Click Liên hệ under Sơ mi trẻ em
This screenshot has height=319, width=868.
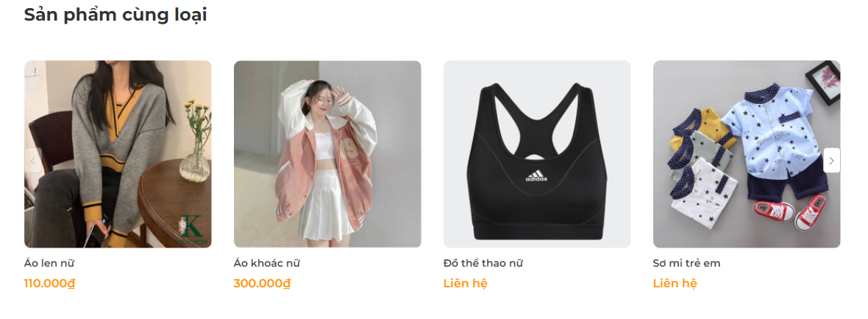pos(675,284)
